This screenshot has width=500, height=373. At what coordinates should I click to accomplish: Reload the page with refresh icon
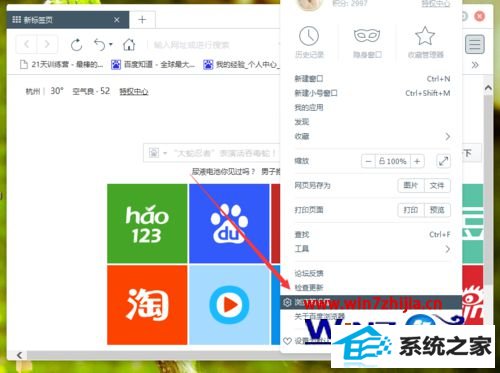(77, 44)
